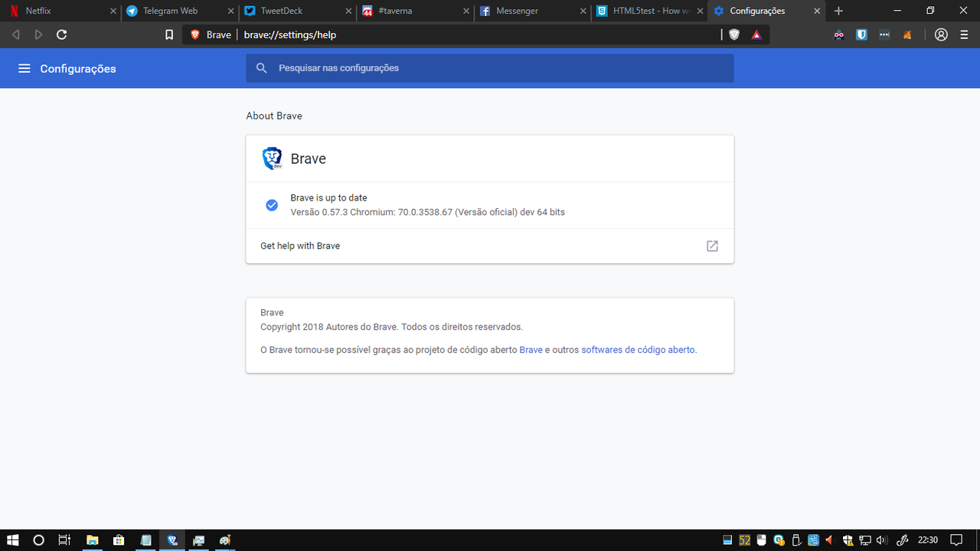Image resolution: width=980 pixels, height=551 pixels.
Task: Click the Windows Defender shield tray icon
Action: (x=848, y=540)
